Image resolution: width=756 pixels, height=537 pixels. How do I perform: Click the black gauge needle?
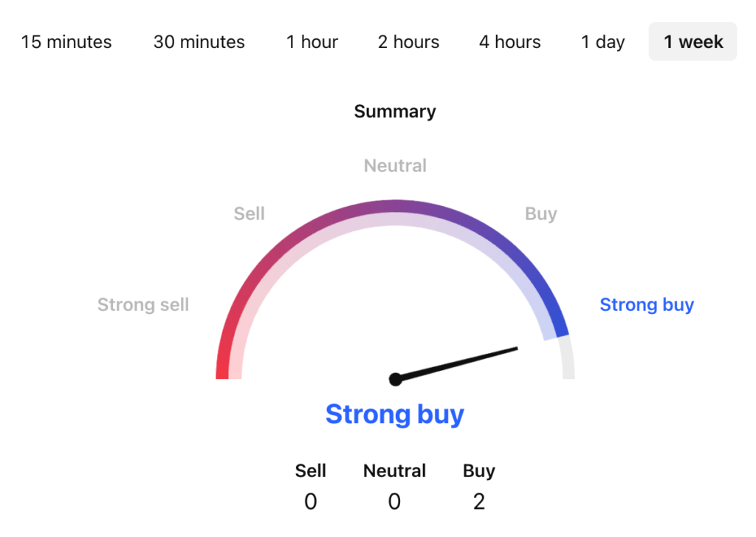point(458,363)
